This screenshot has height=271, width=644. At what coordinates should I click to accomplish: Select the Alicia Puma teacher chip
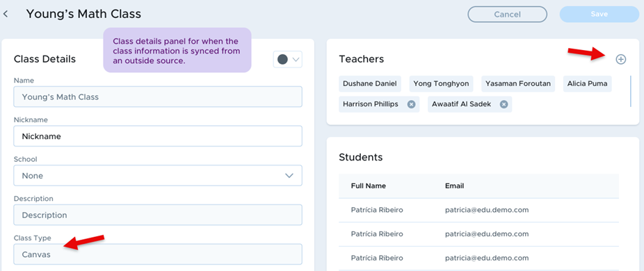coord(588,84)
